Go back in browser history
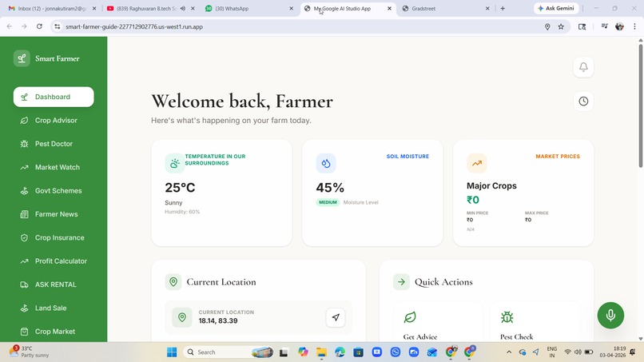The image size is (644, 362). (10, 26)
